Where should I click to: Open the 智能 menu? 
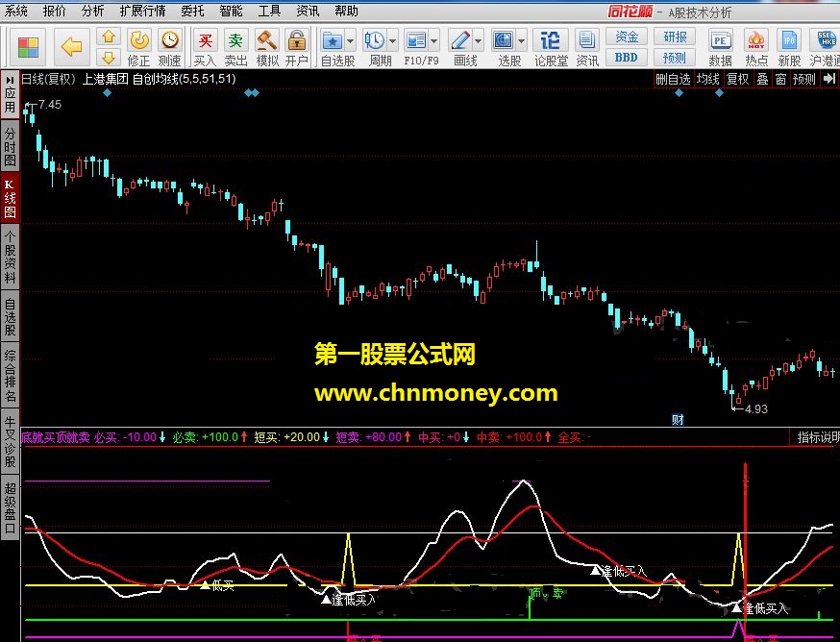click(x=231, y=11)
